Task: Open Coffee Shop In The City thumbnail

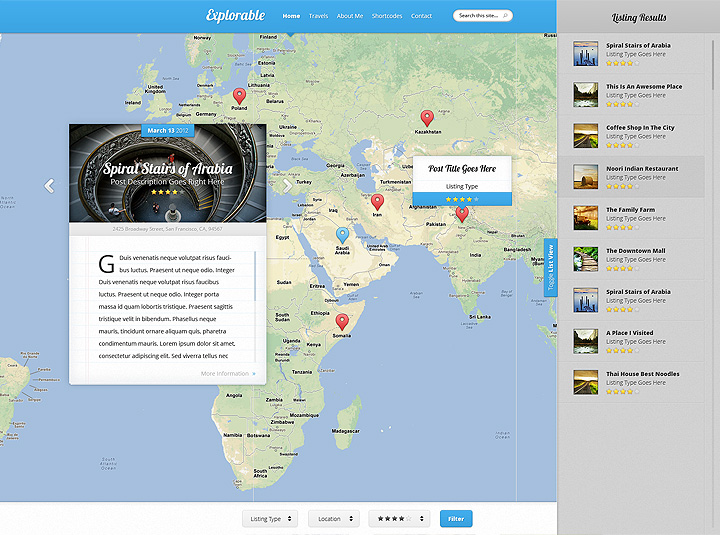Action: pos(585,135)
